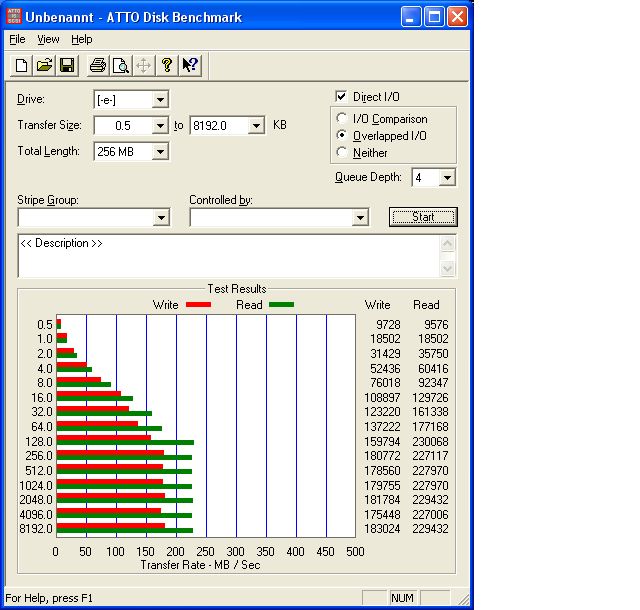The image size is (640, 610).
Task: Click the green read bar for 128.0
Action: pyautogui.click(x=125, y=443)
